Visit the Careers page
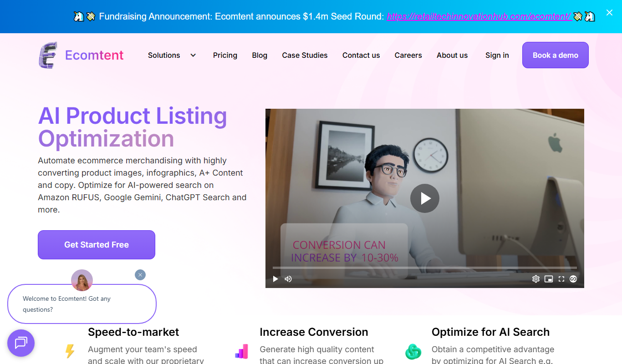The width and height of the screenshot is (622, 364). pos(408,55)
